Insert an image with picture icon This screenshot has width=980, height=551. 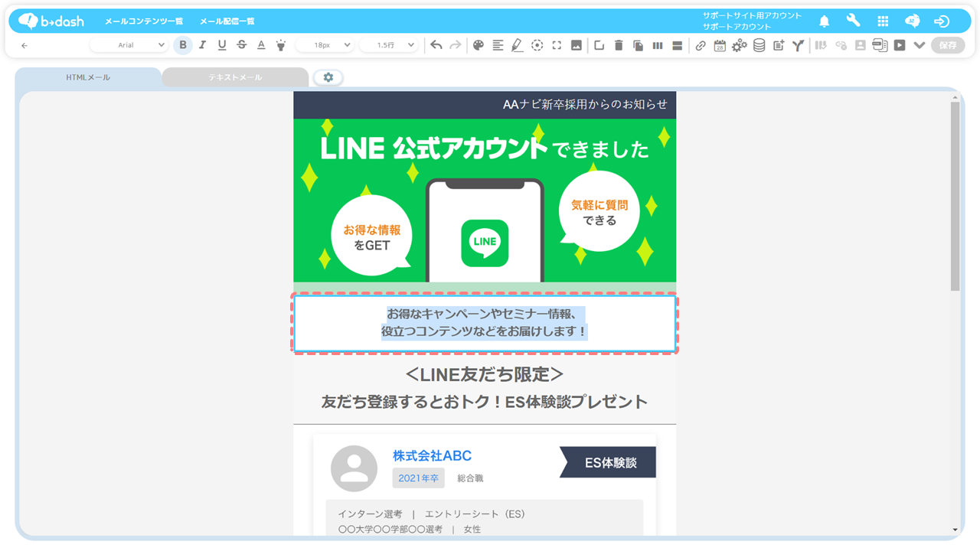(577, 45)
